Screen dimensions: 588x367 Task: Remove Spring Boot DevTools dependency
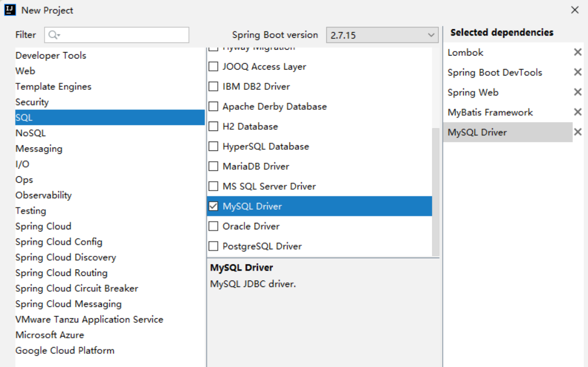coord(577,72)
